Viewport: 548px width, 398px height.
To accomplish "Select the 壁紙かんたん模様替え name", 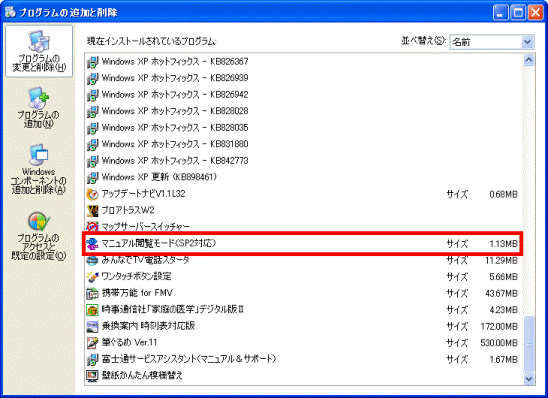I will pyautogui.click(x=142, y=376).
